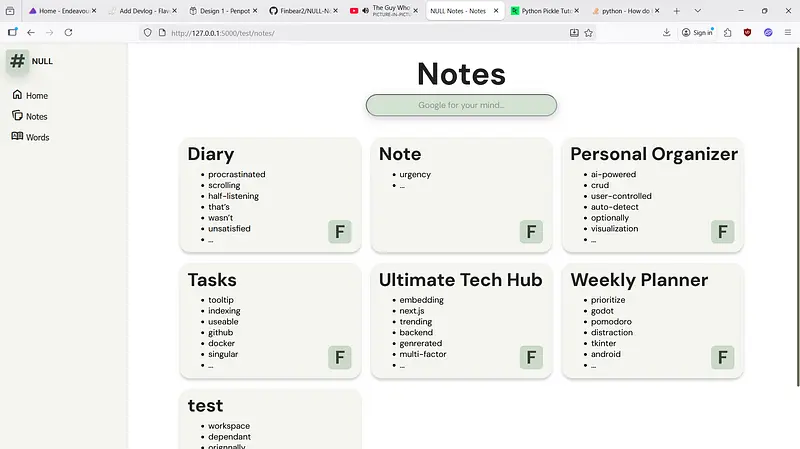The width and height of the screenshot is (800, 449).
Task: Open the Diary note card title
Action: (211, 154)
